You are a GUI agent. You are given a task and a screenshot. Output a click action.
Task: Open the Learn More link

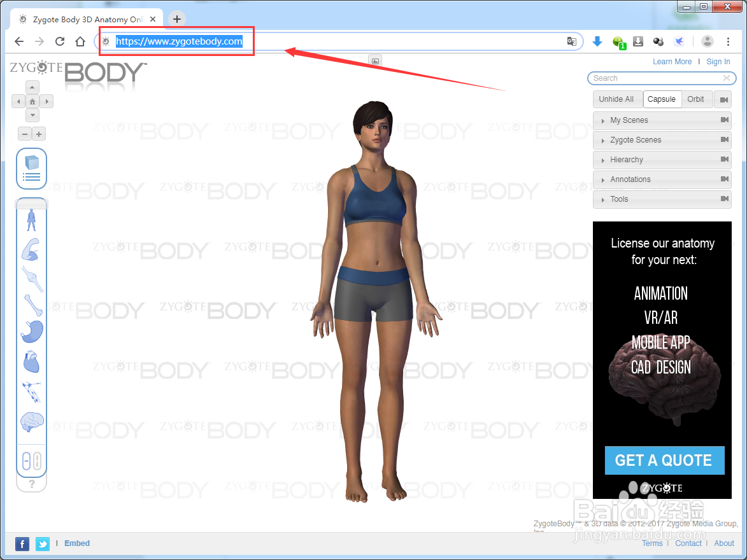[x=672, y=62]
